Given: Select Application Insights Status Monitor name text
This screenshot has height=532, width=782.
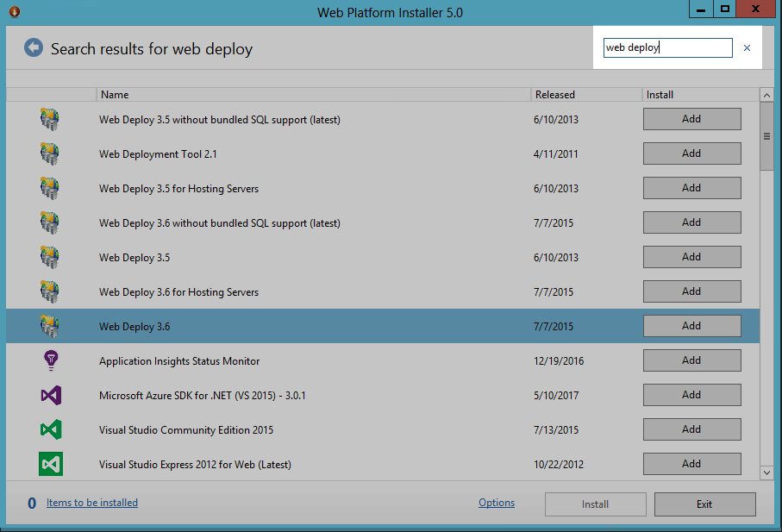Looking at the screenshot, I should click(179, 361).
